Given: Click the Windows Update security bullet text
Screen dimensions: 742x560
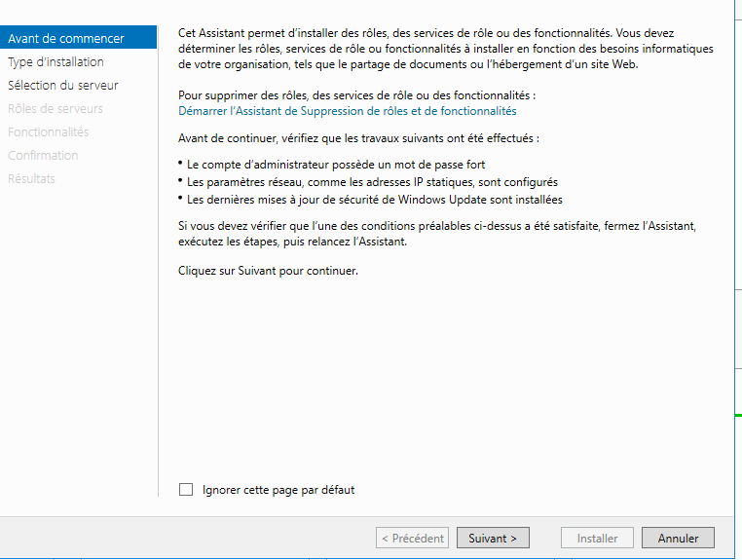Looking at the screenshot, I should click(x=375, y=200).
